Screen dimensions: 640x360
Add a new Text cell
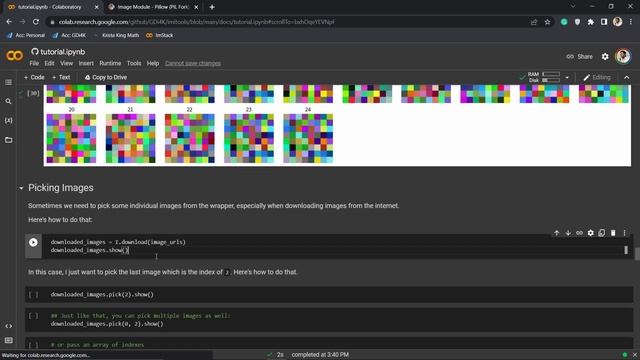pos(61,78)
